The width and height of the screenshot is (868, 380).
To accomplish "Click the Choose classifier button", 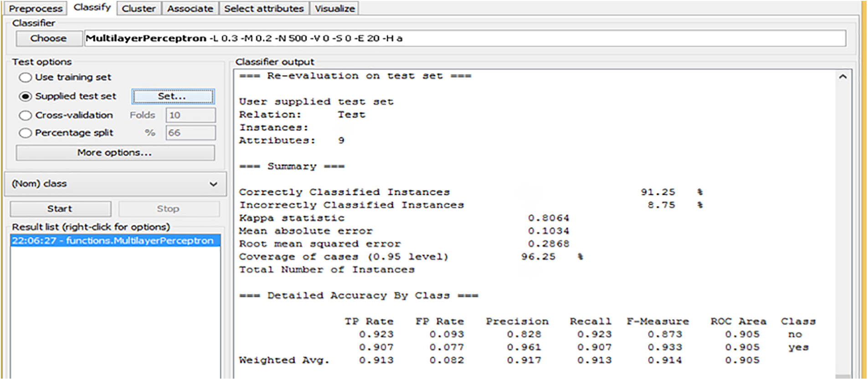I will pos(49,39).
